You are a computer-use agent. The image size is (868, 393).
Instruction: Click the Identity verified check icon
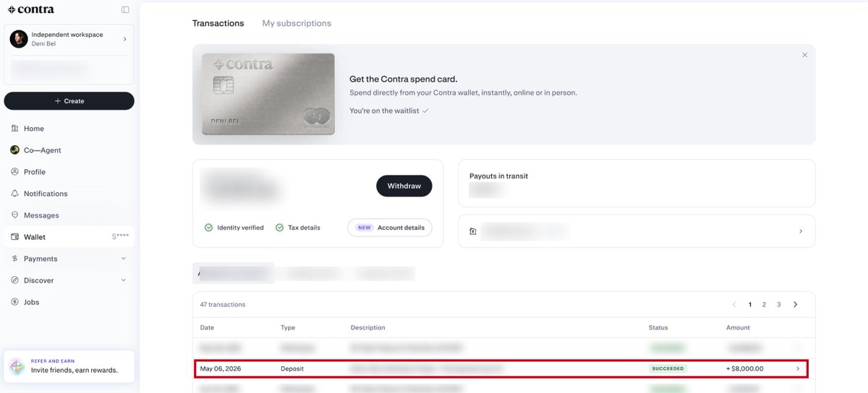click(209, 228)
